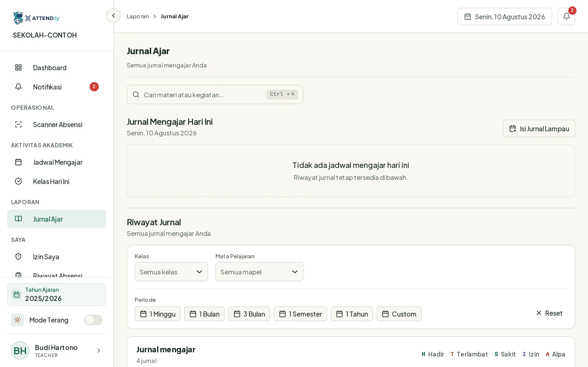Click the Jadwal Mengajar calendar icon
The height and width of the screenshot is (367, 588).
coord(18,162)
